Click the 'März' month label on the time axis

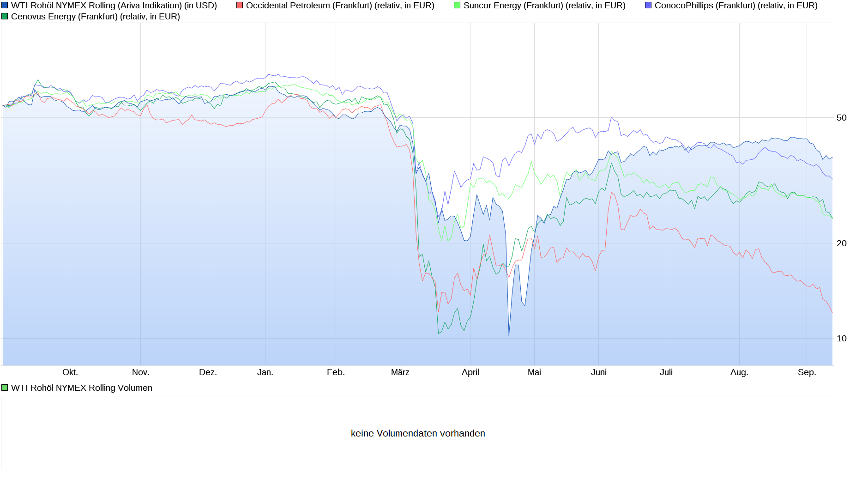pyautogui.click(x=400, y=372)
